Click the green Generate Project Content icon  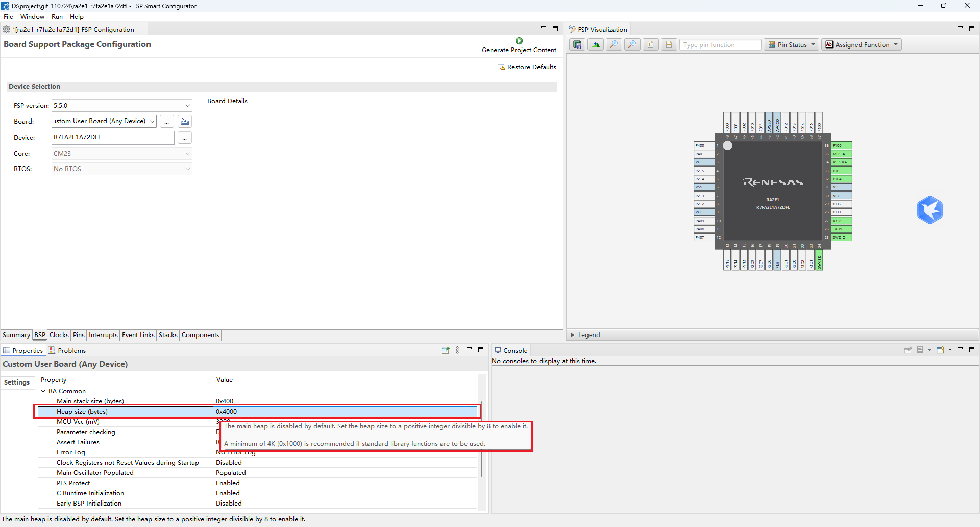[x=519, y=41]
